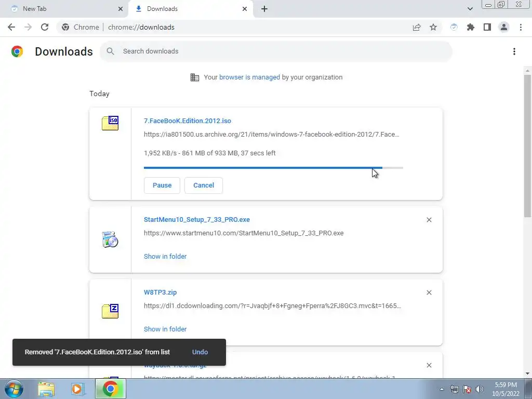Pause the ISO download
The image size is (532, 399).
pyautogui.click(x=162, y=185)
